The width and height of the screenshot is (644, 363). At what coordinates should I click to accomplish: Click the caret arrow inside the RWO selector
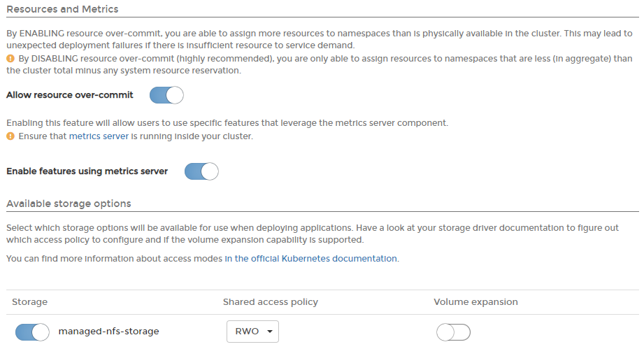[270, 332]
